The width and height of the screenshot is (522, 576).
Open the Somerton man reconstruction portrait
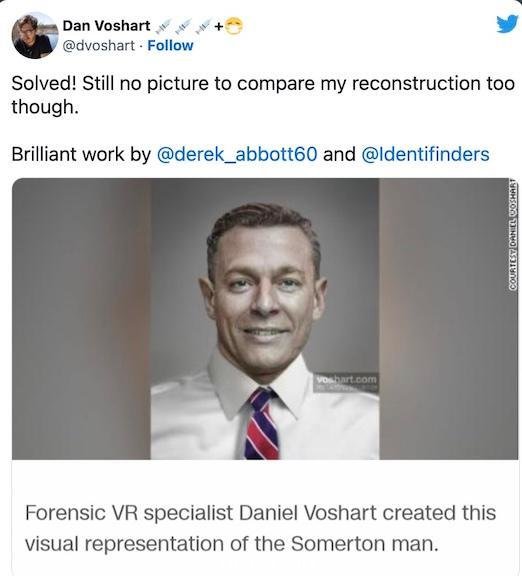(x=265, y=318)
